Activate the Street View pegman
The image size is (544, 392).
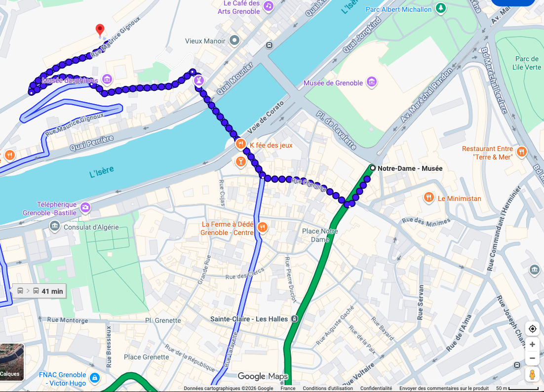(x=532, y=375)
